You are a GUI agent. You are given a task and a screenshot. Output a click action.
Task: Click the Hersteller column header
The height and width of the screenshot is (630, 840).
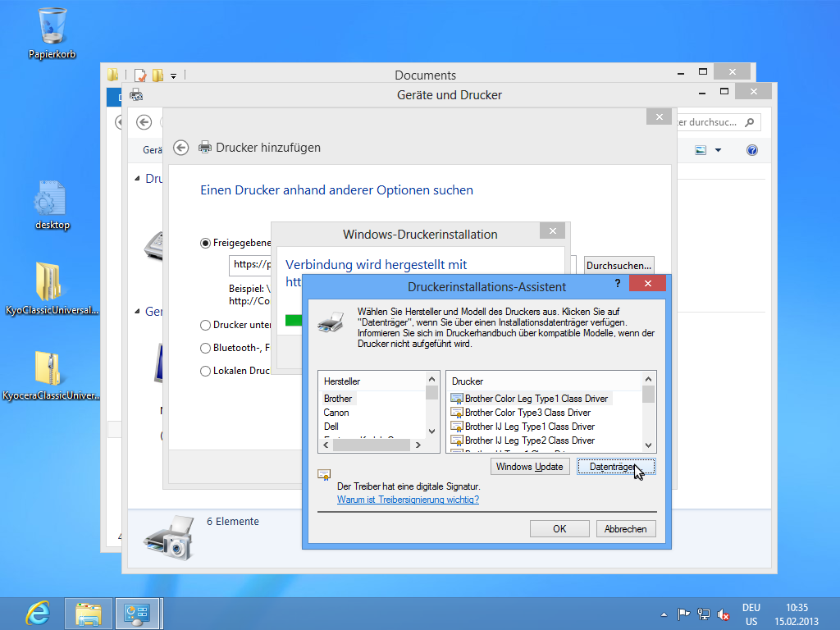(372, 381)
